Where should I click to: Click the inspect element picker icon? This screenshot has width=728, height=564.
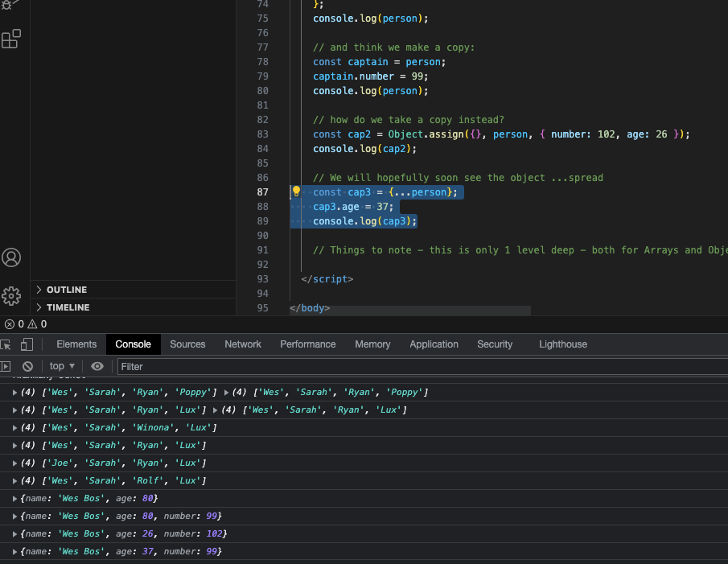tap(6, 344)
